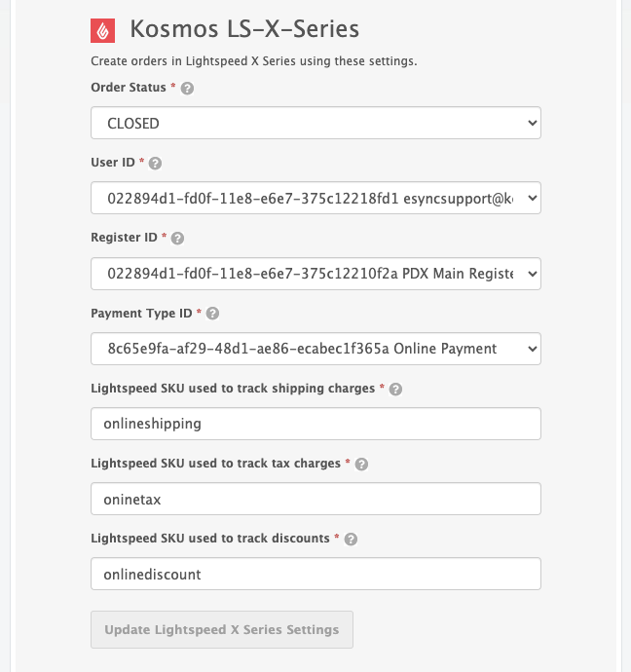Image resolution: width=631 pixels, height=672 pixels.
Task: Open the Order Status dropdown showing CLOSED
Action: click(315, 124)
